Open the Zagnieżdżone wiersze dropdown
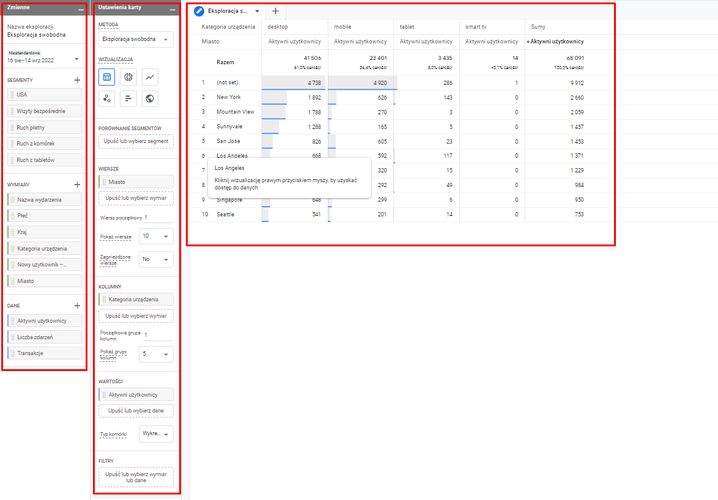This screenshot has height=500, width=718. pos(155,258)
